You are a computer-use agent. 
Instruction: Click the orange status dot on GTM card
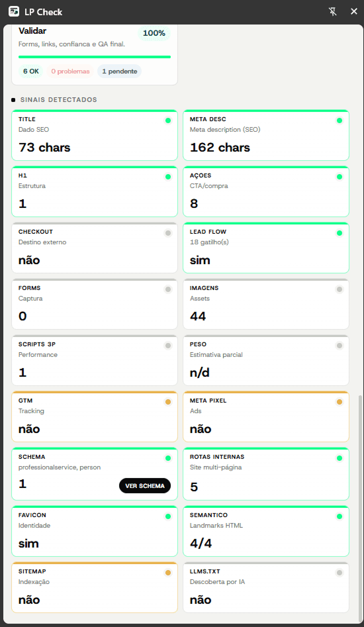(168, 402)
